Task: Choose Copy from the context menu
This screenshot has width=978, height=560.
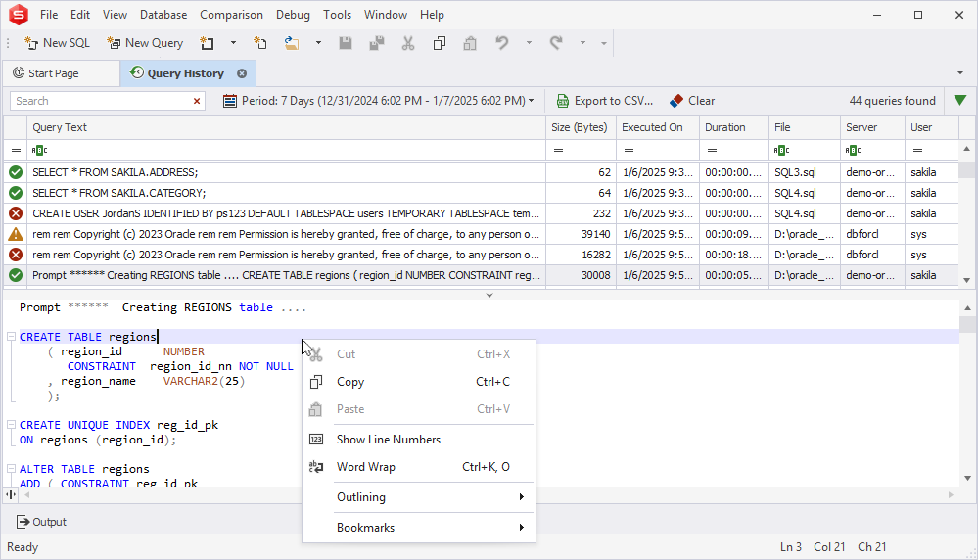Action: [419, 382]
